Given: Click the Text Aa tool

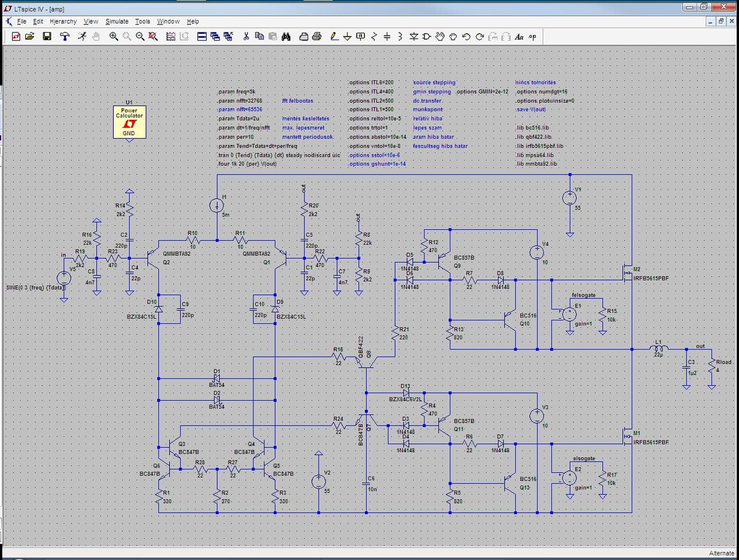Looking at the screenshot, I should coord(519,36).
